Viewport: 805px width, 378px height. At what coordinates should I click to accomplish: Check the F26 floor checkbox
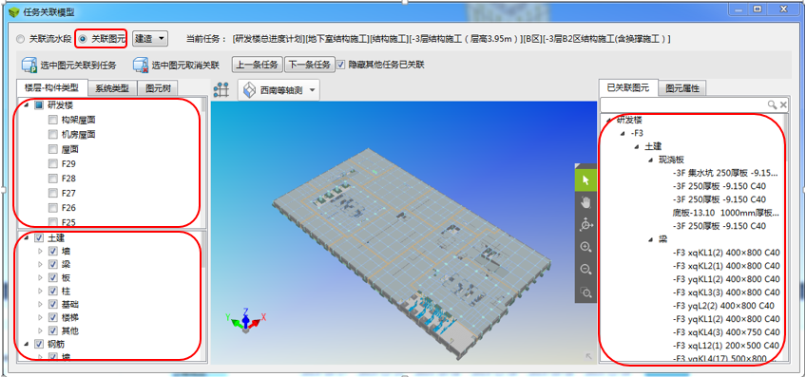tap(52, 207)
